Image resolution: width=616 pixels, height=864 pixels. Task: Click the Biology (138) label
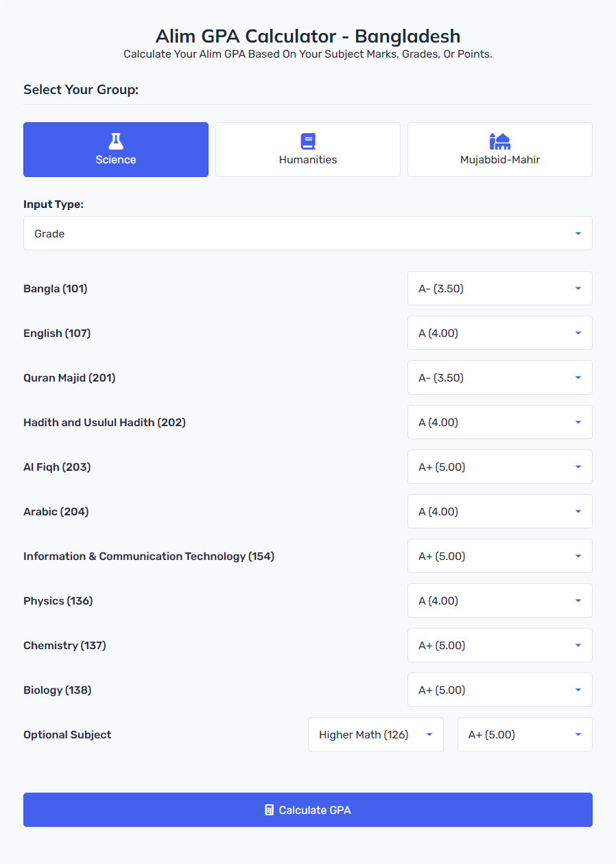coord(58,690)
